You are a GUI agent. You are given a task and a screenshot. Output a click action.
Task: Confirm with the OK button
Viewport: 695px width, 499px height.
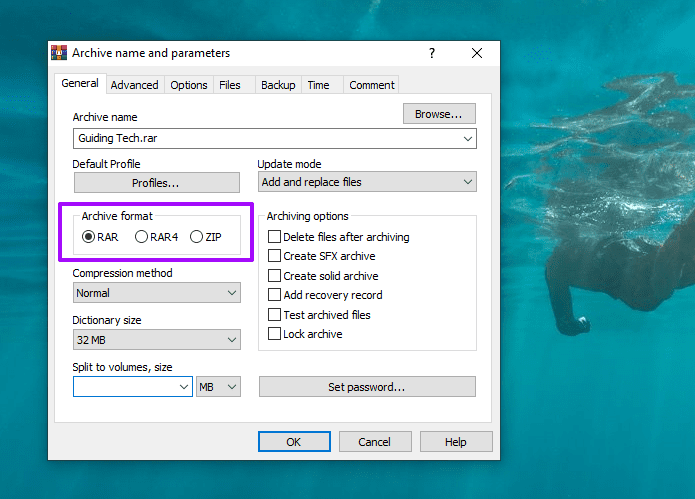coord(294,442)
